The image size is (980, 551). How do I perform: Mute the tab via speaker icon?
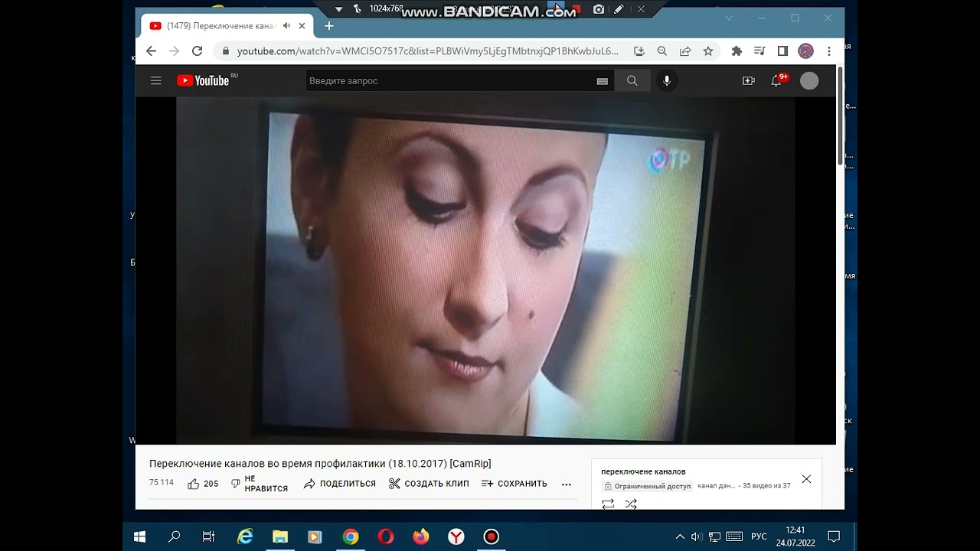click(286, 26)
